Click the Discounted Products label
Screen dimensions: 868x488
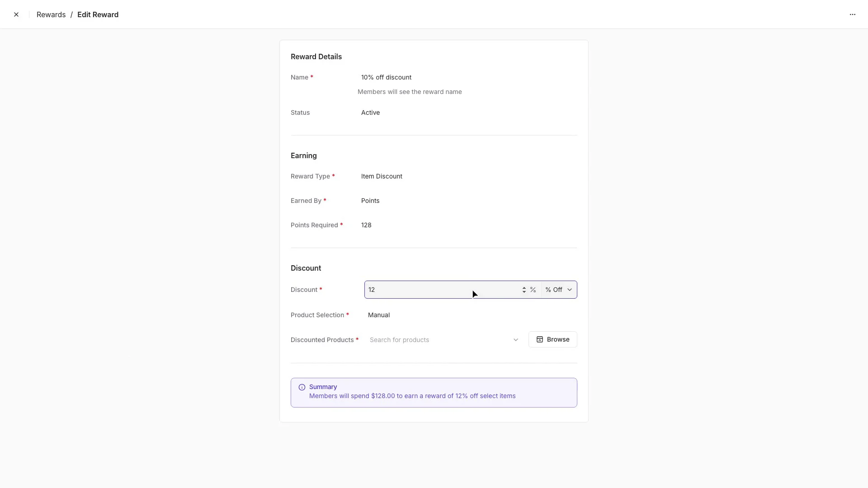[x=322, y=340]
